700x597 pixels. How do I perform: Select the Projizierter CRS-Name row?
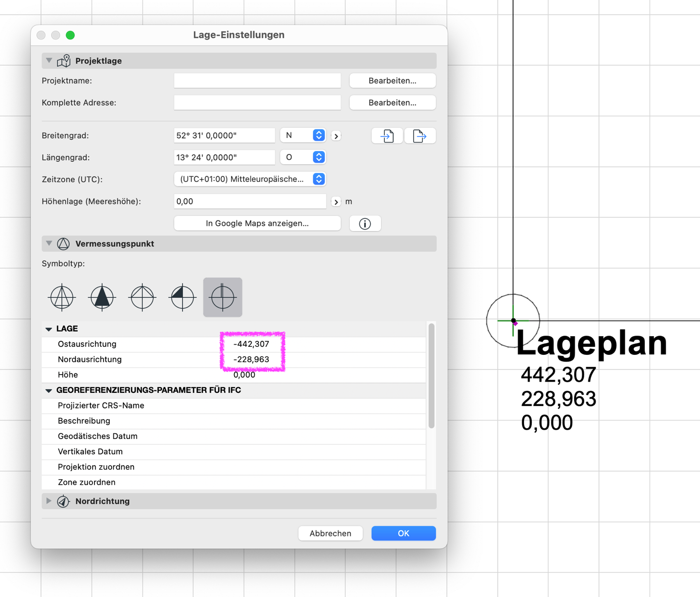click(234, 405)
